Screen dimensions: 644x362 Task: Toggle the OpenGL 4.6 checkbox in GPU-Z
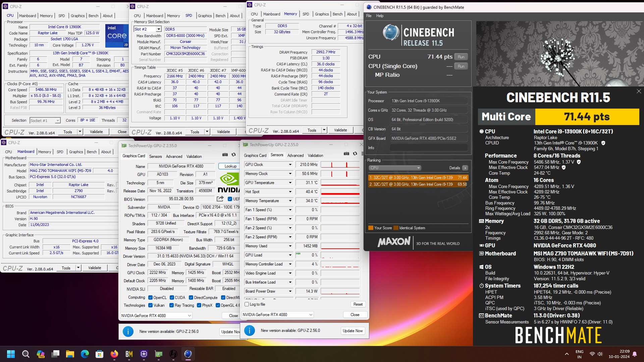click(218, 305)
